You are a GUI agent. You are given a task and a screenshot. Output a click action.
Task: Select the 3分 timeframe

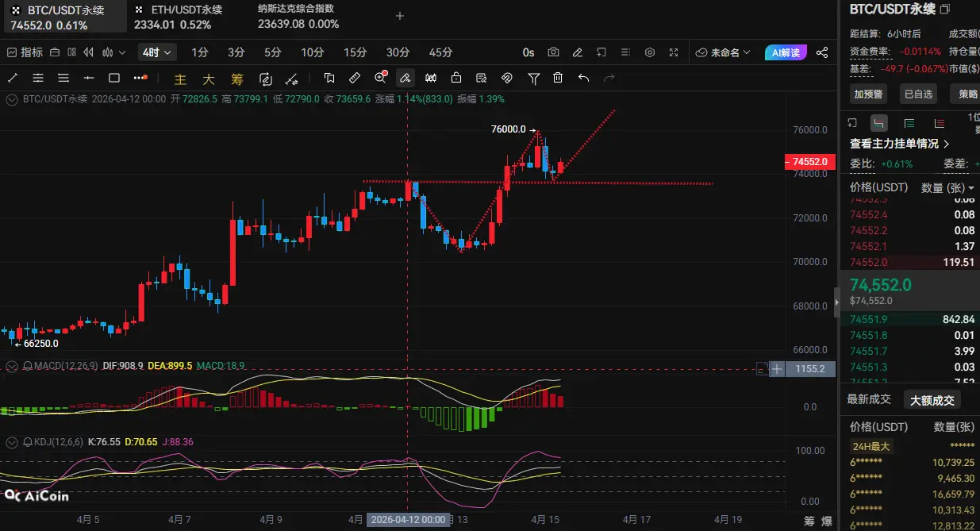click(236, 52)
